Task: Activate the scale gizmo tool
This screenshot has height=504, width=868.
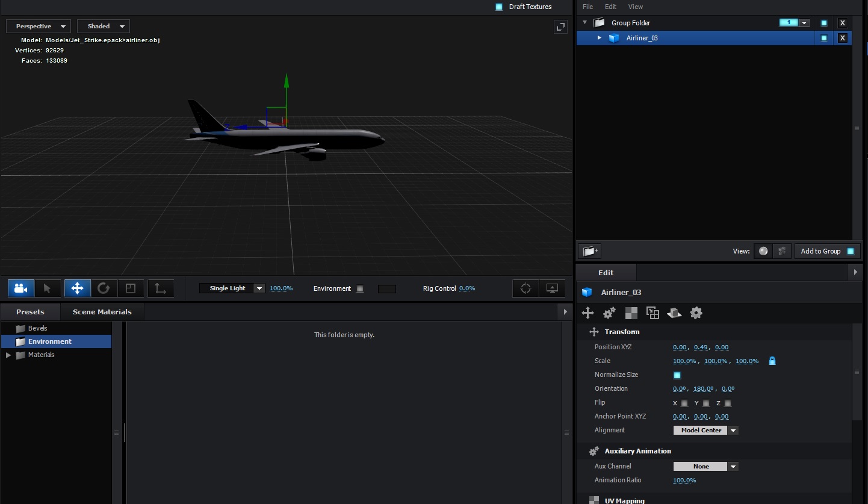Action: (x=131, y=288)
